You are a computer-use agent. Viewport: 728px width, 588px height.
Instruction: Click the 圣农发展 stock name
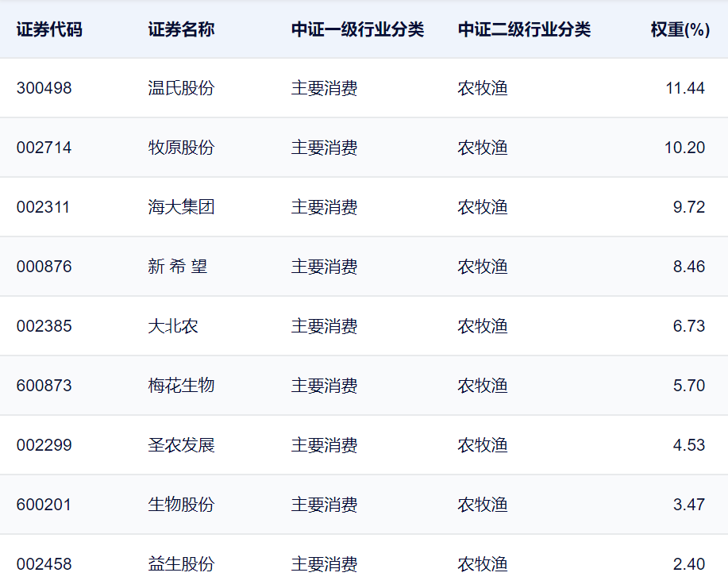click(181, 444)
